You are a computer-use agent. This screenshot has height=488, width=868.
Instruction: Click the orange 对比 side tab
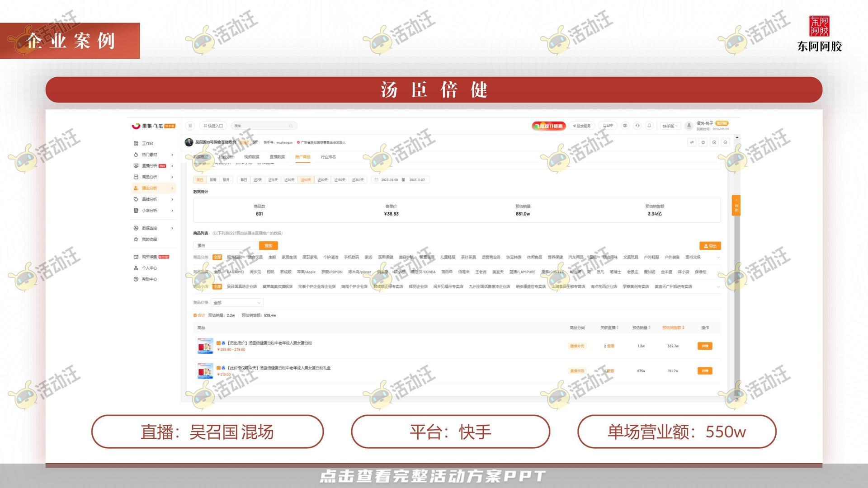[x=736, y=206]
